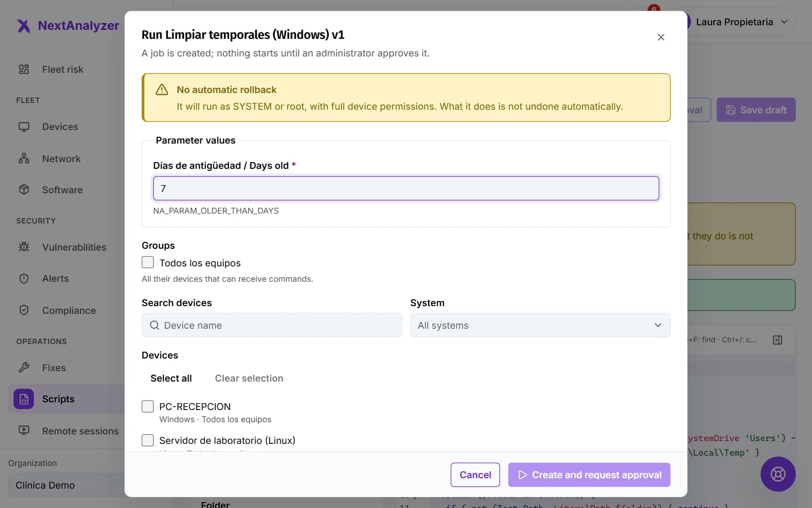
Task: Click the Fleet risk label in sidebar
Action: pyautogui.click(x=63, y=69)
